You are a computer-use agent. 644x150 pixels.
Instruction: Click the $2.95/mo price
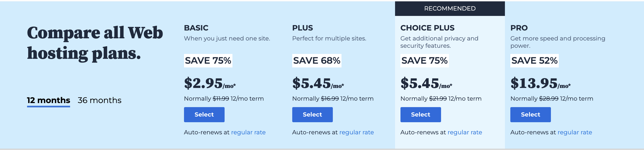[210, 83]
